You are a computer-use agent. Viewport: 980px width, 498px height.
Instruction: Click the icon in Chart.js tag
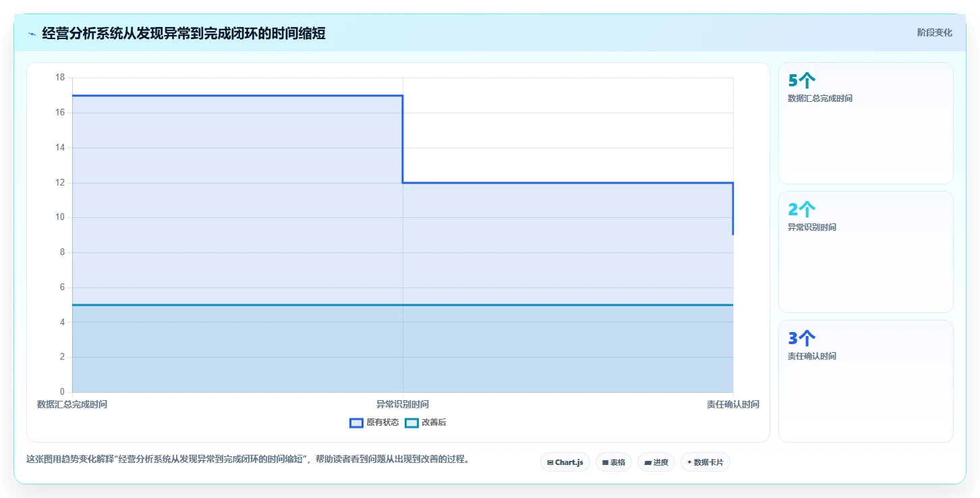550,463
